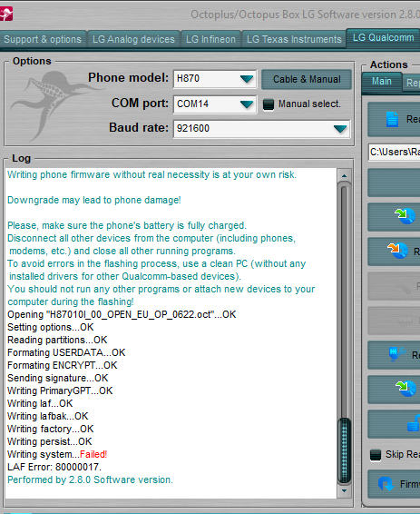This screenshot has width=420, height=514.
Task: Click the blank action button below path field
Action: point(394,183)
